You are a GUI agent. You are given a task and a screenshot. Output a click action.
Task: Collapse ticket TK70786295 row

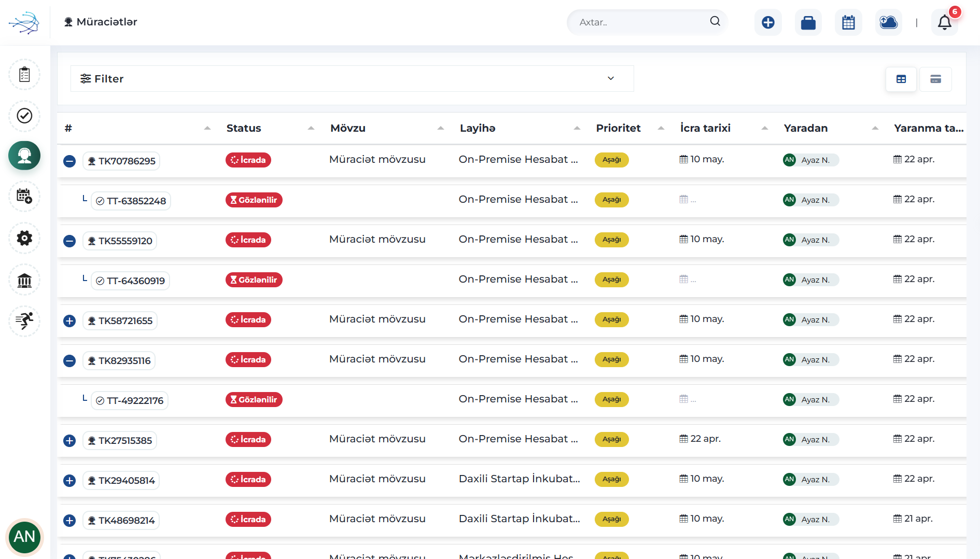tap(69, 161)
